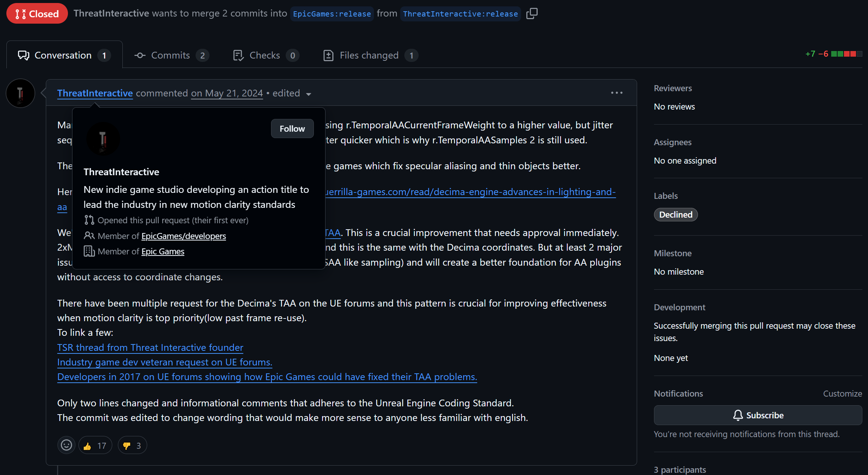The height and width of the screenshot is (475, 868).
Task: Open the Customize notifications options
Action: [842, 394]
